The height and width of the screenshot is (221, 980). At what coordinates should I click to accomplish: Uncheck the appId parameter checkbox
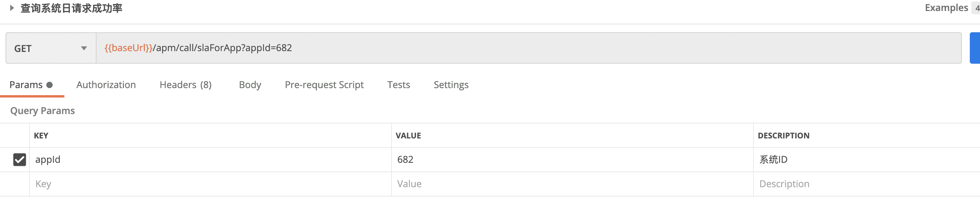(x=20, y=160)
